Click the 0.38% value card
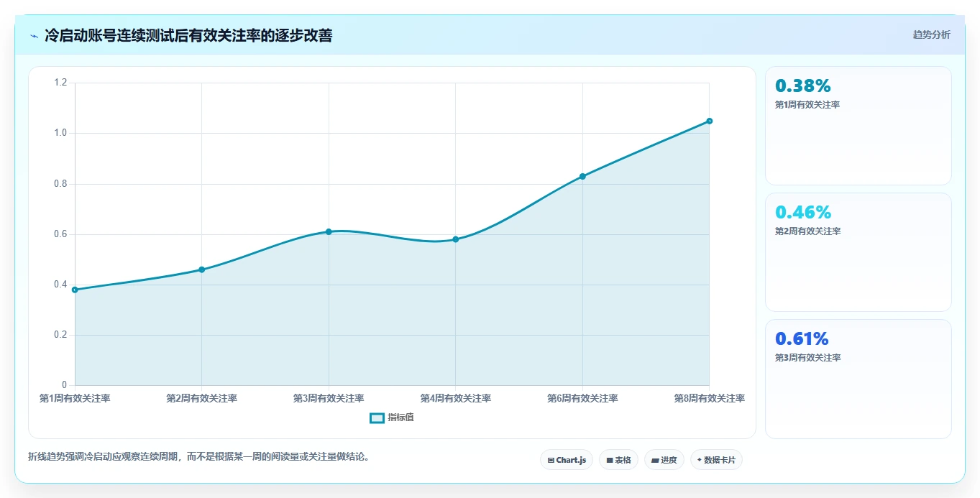This screenshot has height=498, width=980. point(858,126)
